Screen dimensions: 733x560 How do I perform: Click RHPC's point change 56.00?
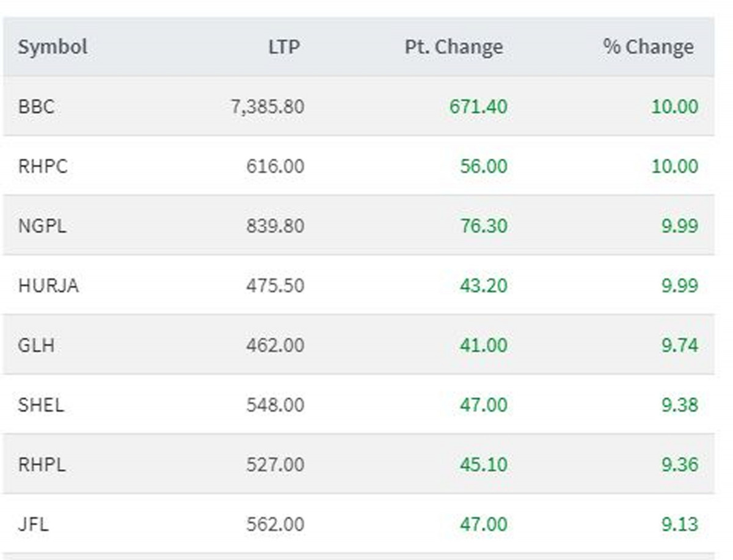click(x=483, y=166)
